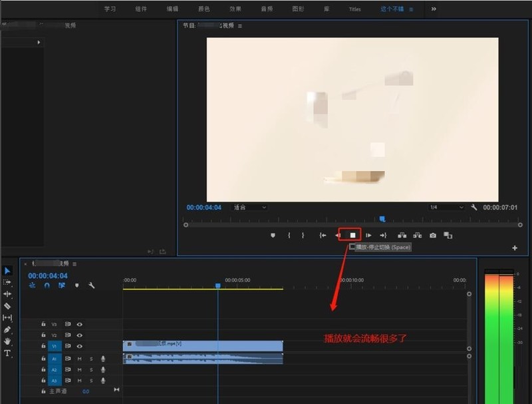This screenshot has height=404, width=532.
Task: Open Program Monitor wrench settings
Action: click(474, 208)
